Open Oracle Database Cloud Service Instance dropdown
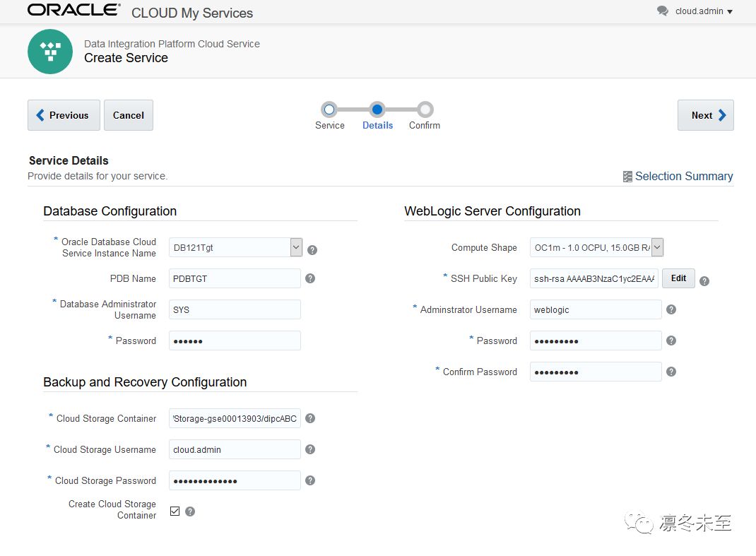Screen dimensions: 756x556 coord(296,247)
